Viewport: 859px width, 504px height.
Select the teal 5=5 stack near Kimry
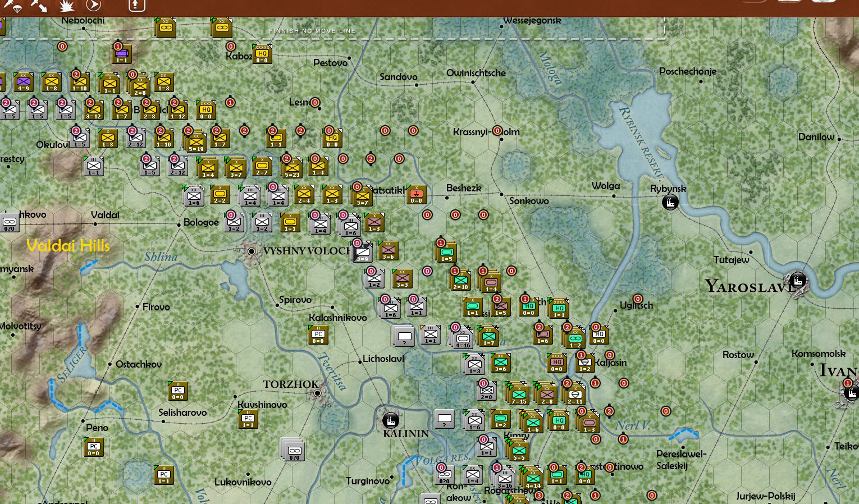point(518,450)
